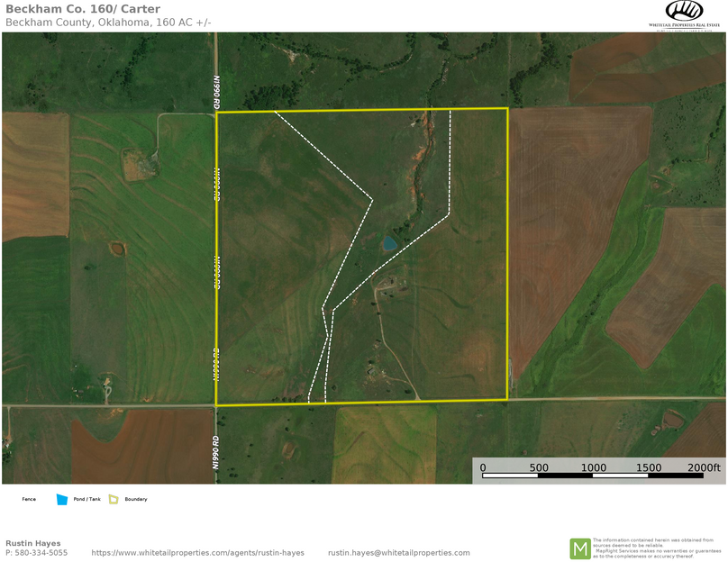Click the blue Pond / Tank legend icon
The height and width of the screenshot is (562, 728).
pos(62,499)
